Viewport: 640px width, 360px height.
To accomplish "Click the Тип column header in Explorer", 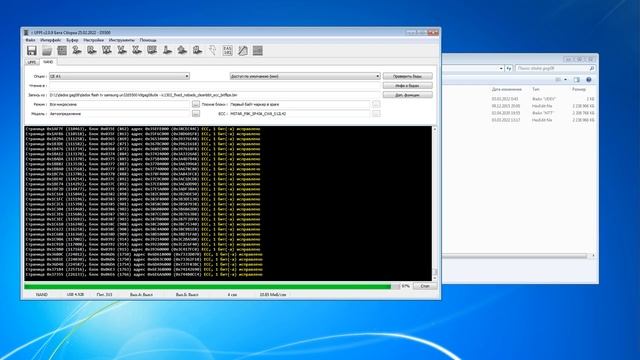I will tap(536, 89).
